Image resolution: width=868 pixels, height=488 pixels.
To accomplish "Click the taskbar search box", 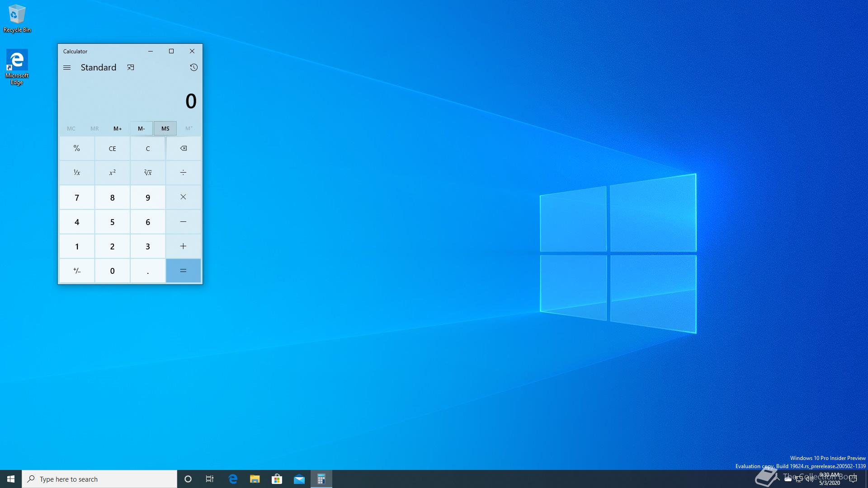I will 99,479.
